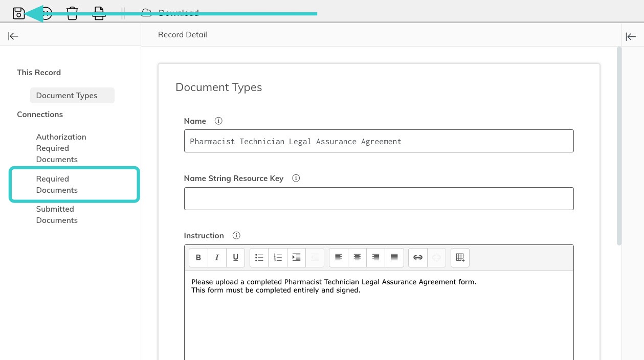Increase indent in Instruction editor

296,258
